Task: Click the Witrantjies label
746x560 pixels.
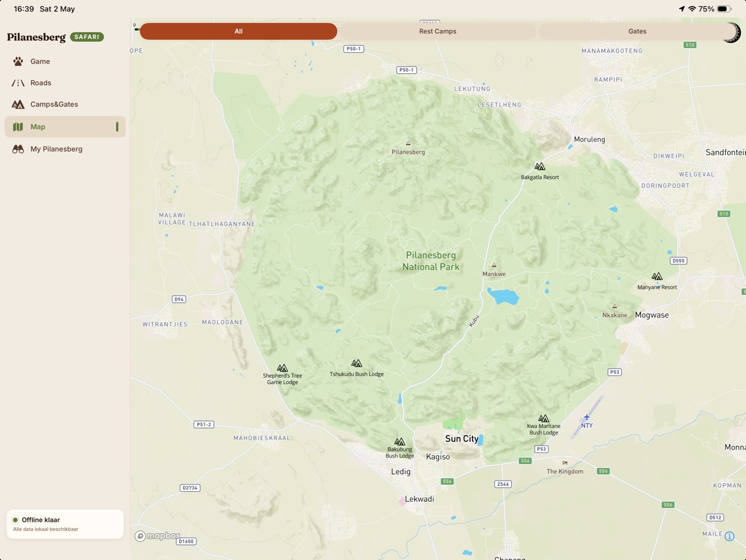Action: pyautogui.click(x=165, y=325)
